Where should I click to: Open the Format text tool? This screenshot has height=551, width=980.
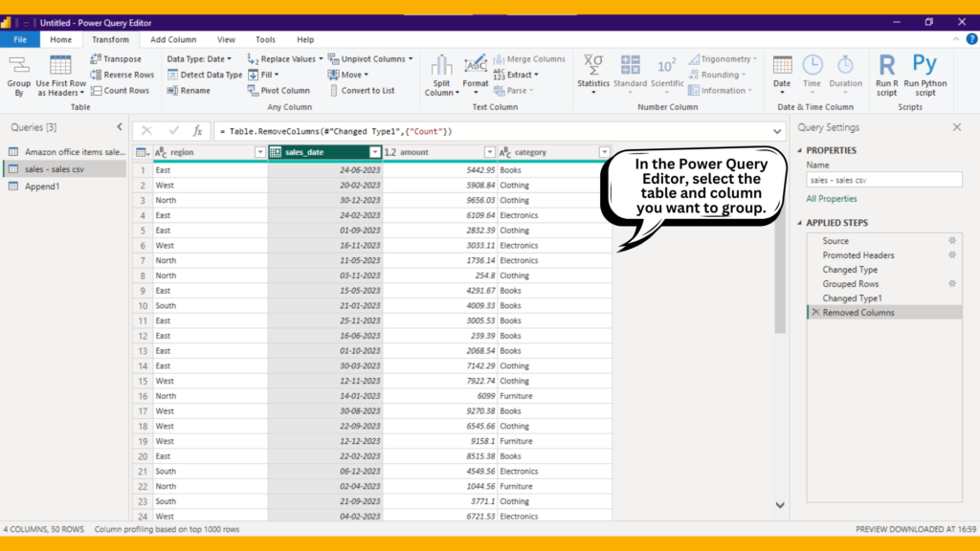(x=476, y=75)
